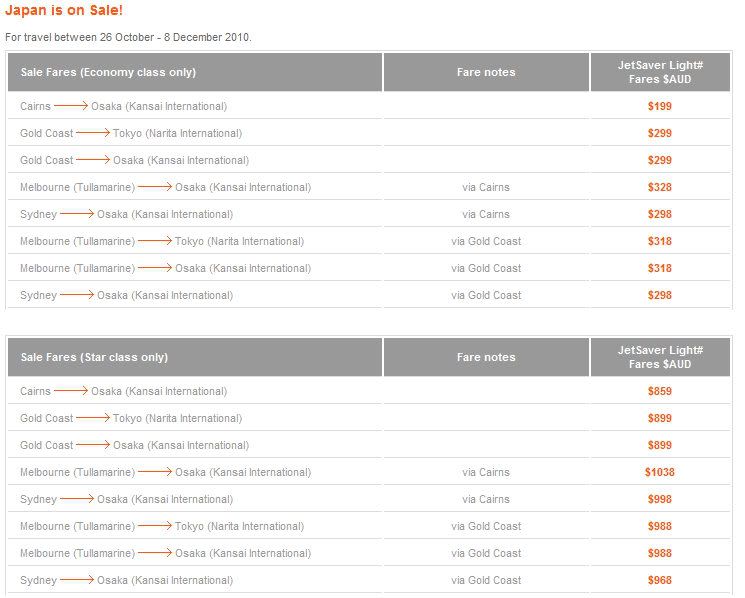Choose Star class $998 Sydney to Osaka via Cairns
745x598 pixels.
click(x=659, y=500)
